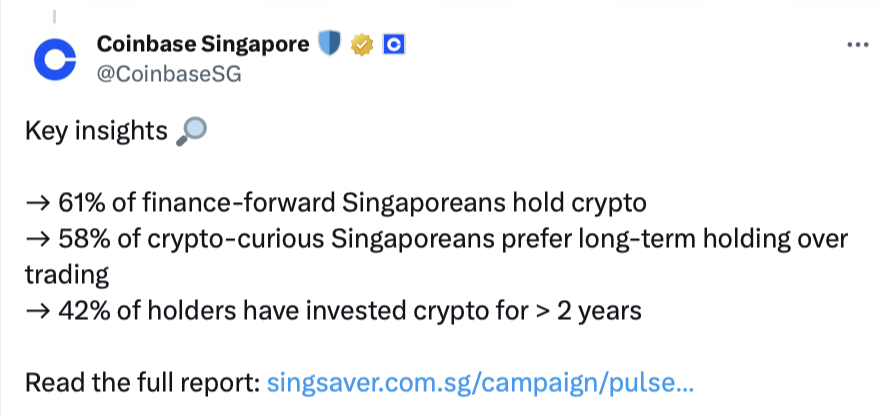Click the Coinbase affiliate square badge

click(x=392, y=45)
